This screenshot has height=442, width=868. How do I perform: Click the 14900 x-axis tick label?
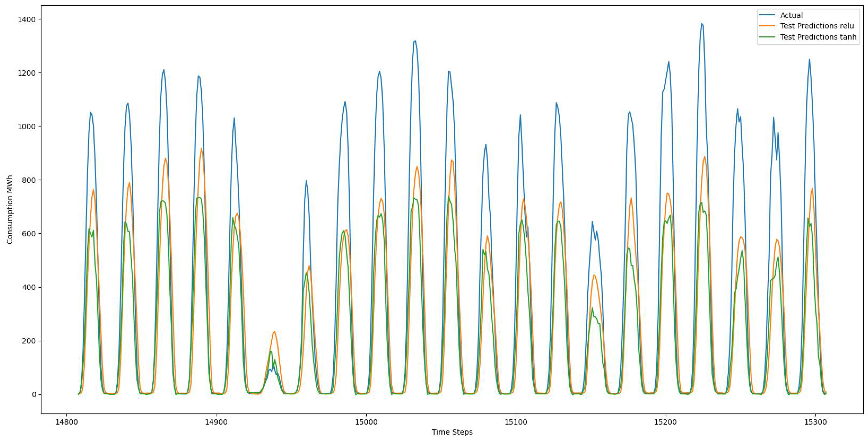(216, 422)
